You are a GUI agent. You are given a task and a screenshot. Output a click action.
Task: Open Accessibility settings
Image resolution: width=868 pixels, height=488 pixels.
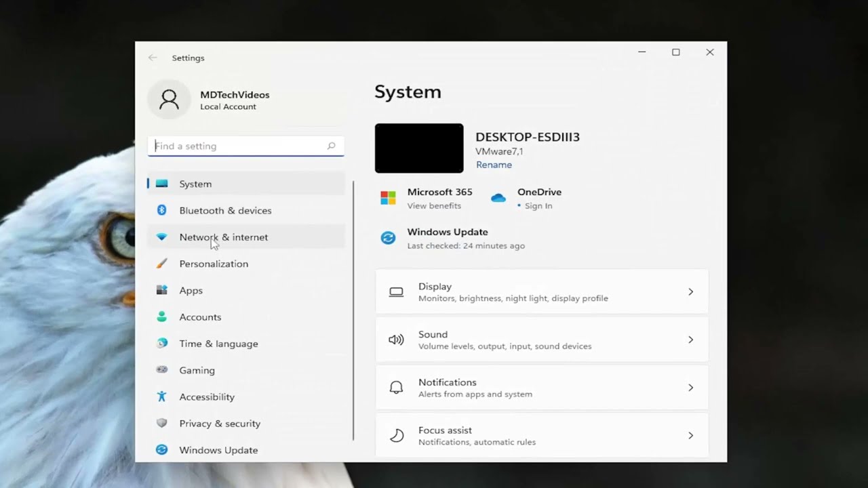(246, 396)
